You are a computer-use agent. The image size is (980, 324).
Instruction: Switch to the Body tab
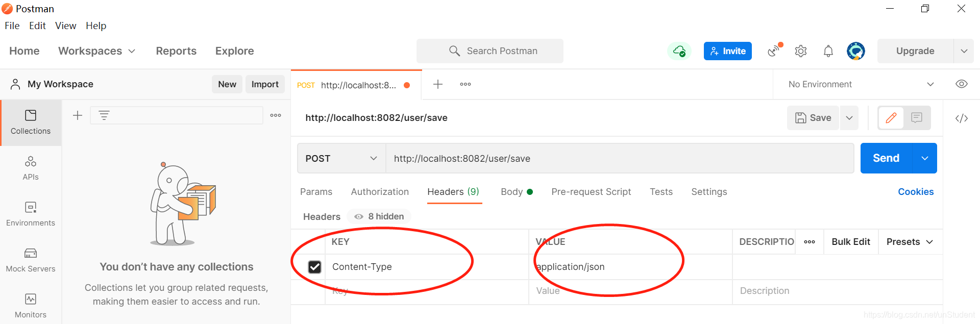(x=517, y=192)
